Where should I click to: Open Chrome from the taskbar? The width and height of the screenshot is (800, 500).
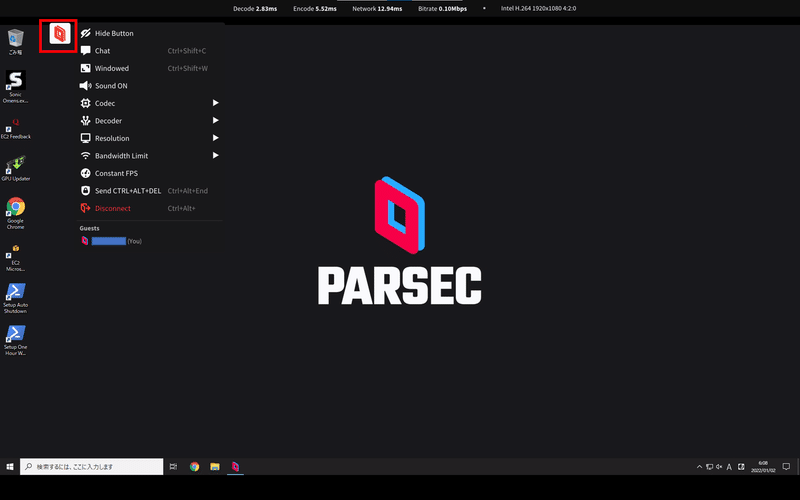tap(194, 466)
